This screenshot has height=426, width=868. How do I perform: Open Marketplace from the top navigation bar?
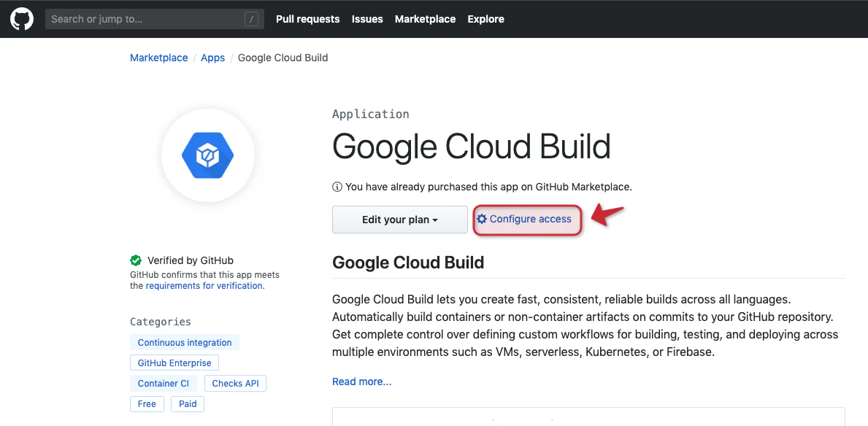425,19
